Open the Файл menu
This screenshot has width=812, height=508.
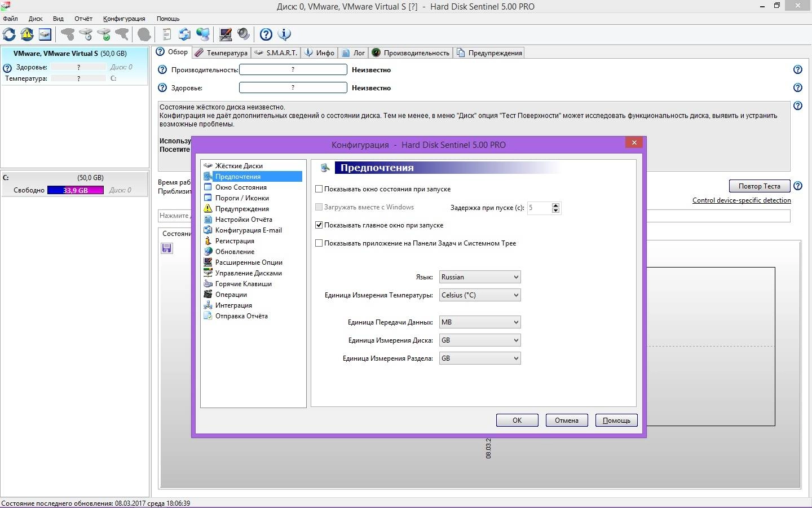(10, 19)
